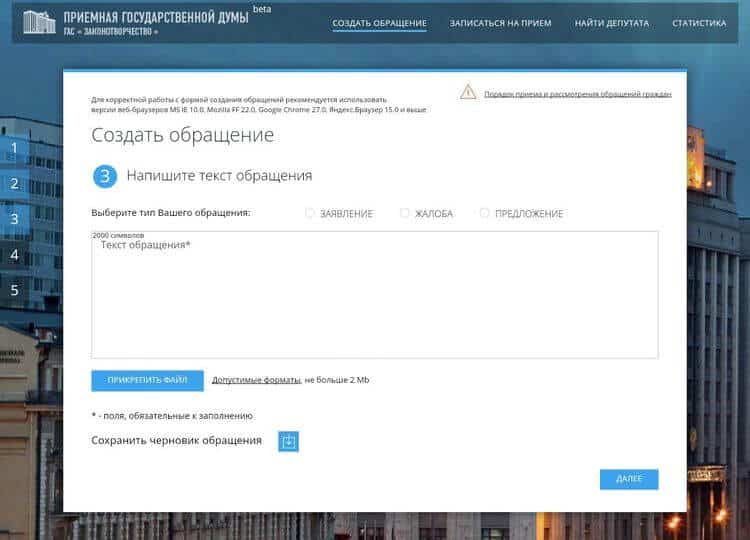The width and height of the screenshot is (750, 540).
Task: Go to step 1 in sidebar
Action: [14, 148]
